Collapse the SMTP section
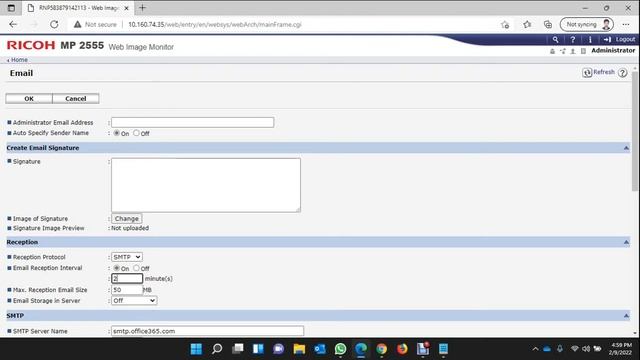This screenshot has height=360, width=640. point(626,316)
